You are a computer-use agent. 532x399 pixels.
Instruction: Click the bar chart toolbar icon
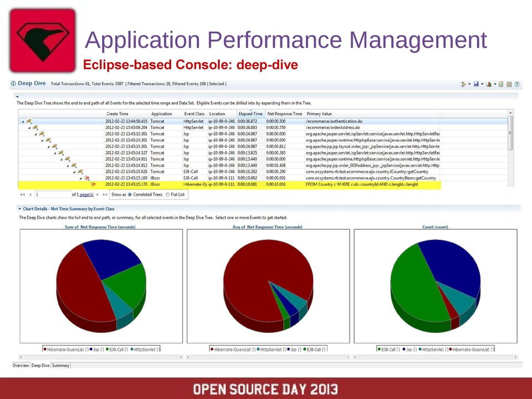(489, 84)
